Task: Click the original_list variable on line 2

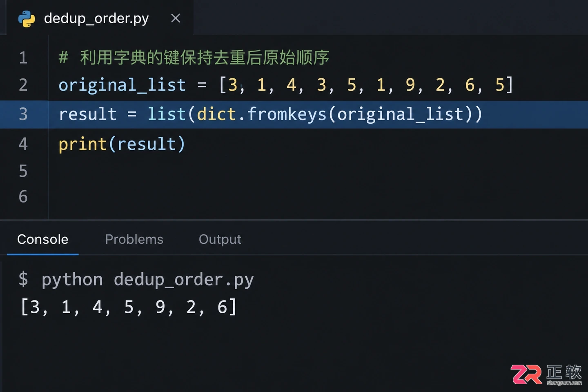Action: click(122, 85)
